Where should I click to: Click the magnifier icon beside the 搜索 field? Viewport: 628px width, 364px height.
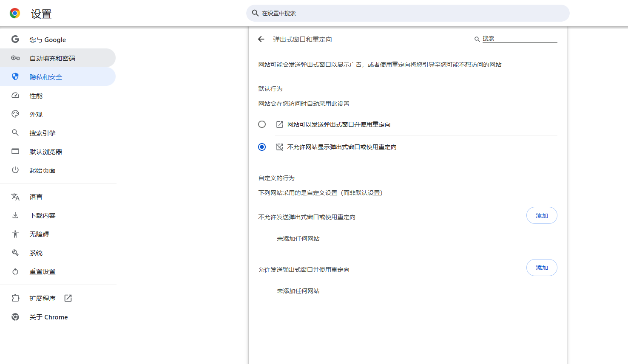[477, 39]
